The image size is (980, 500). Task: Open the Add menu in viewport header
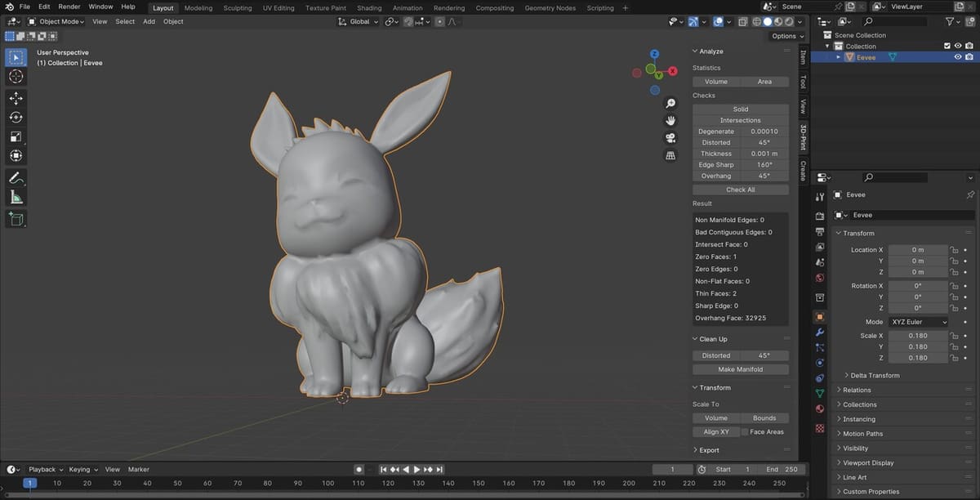click(149, 22)
